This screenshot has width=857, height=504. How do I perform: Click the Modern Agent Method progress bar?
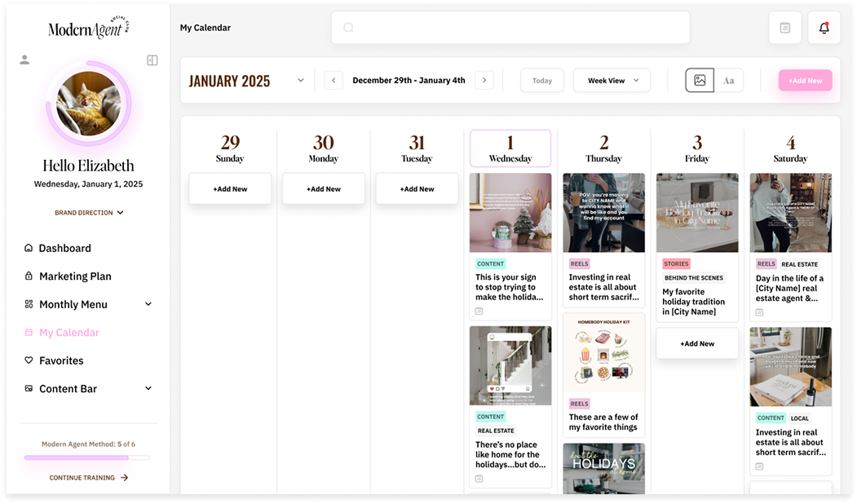coord(87,458)
